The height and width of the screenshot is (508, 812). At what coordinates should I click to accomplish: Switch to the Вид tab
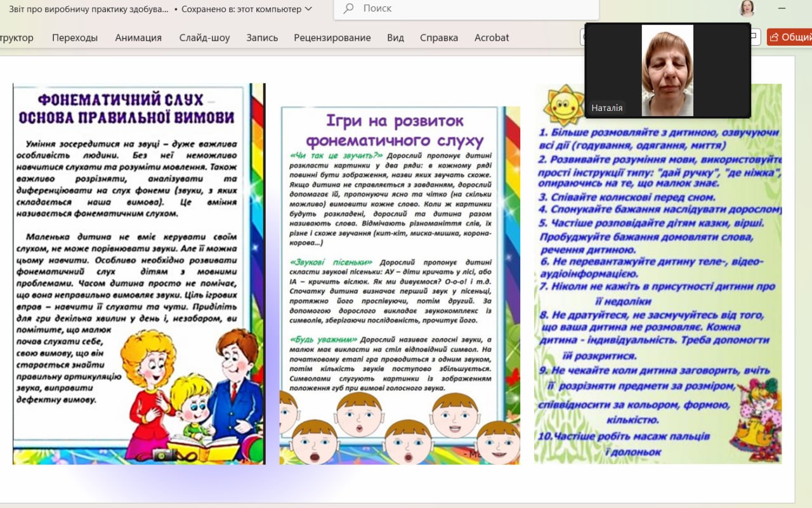(395, 37)
